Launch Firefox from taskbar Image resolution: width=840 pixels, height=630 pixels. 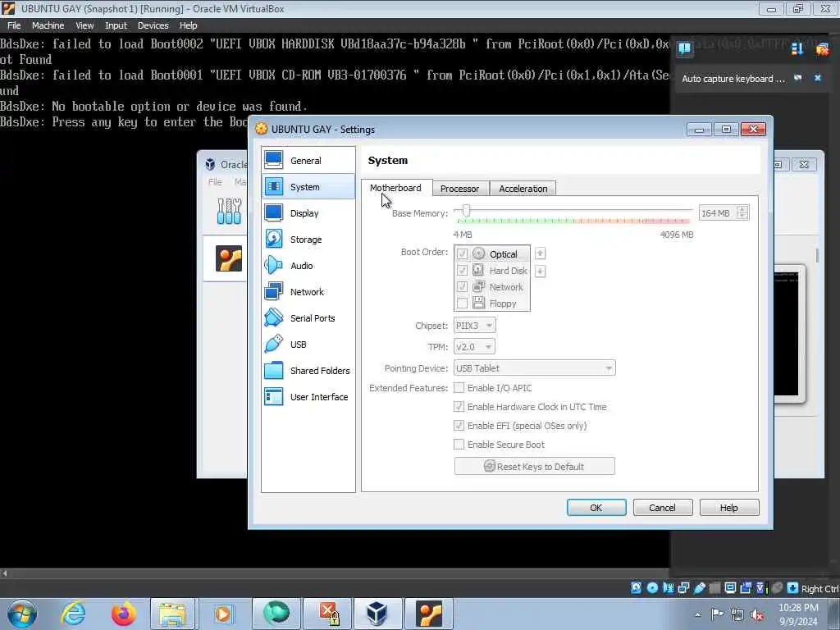[123, 614]
